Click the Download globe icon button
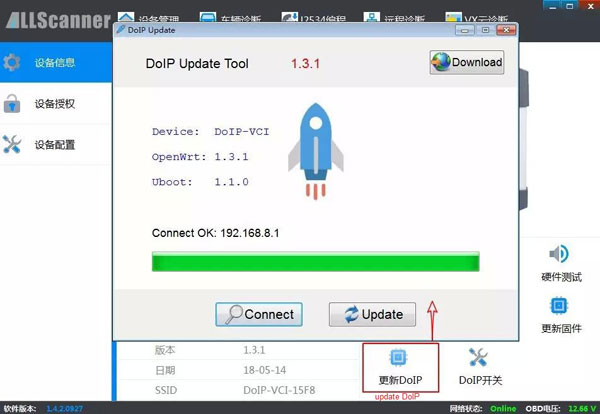Viewport: 600px width, 414px height. click(x=466, y=62)
